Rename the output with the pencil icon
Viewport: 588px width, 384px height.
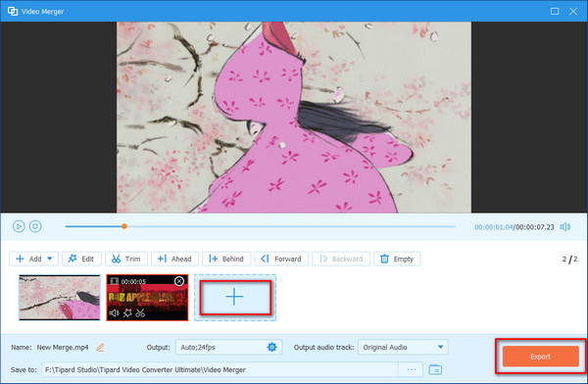coord(100,348)
